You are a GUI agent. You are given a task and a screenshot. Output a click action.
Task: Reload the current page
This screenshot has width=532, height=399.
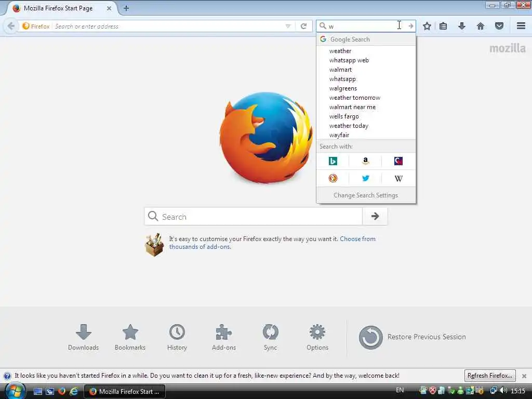click(303, 26)
